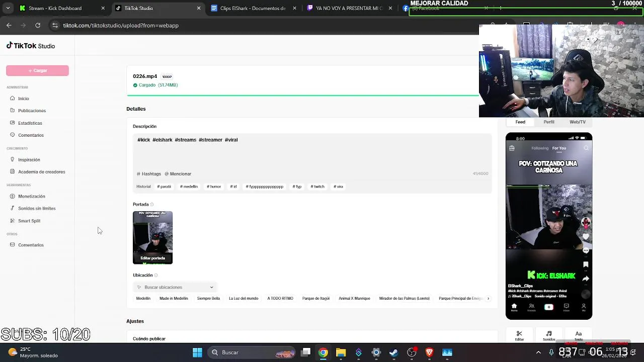This screenshot has width=644, height=362.
Task: Add the #irl hashtag suggestion
Action: [233, 187]
